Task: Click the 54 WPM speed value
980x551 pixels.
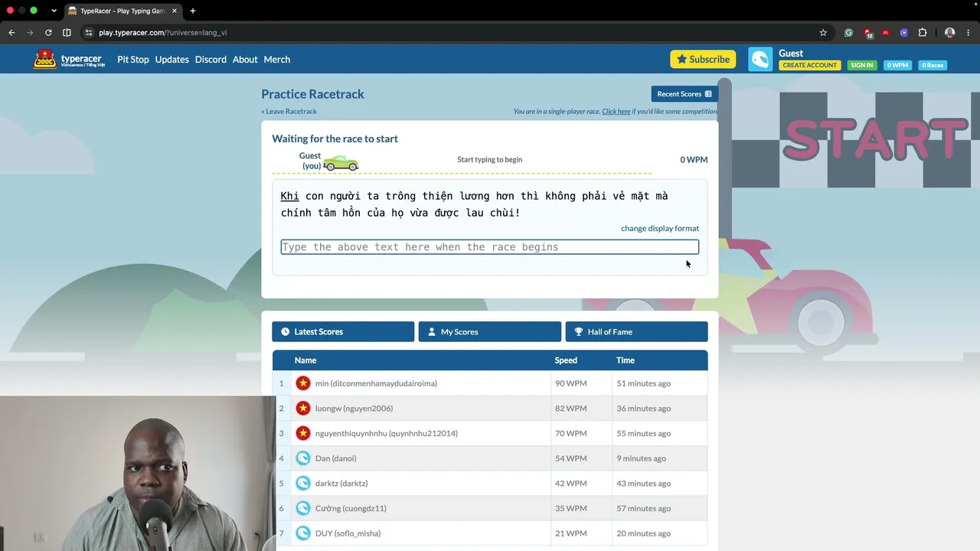Action: 571,458
